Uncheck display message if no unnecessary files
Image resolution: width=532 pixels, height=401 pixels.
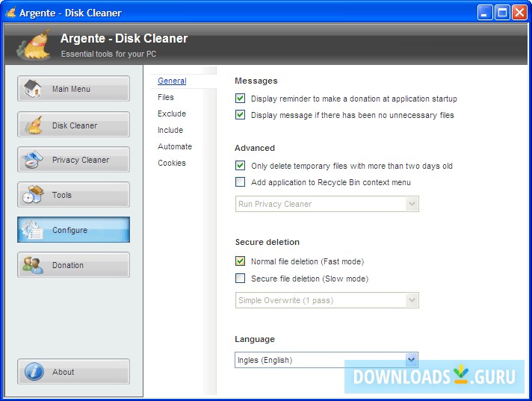pyautogui.click(x=240, y=114)
